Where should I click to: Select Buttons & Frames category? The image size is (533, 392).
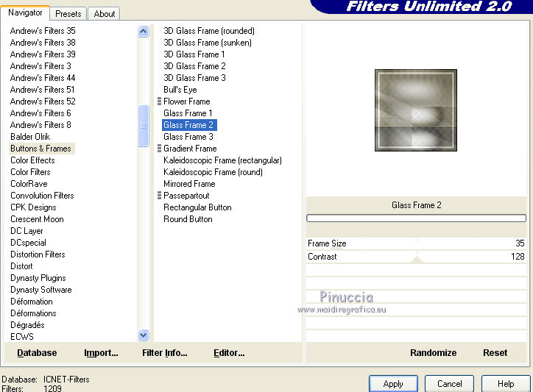click(x=40, y=149)
